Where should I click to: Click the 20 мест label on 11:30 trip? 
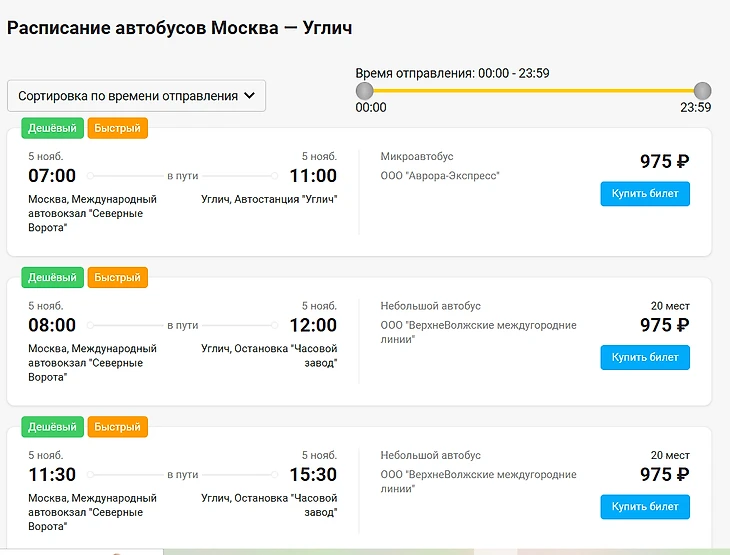tap(670, 455)
